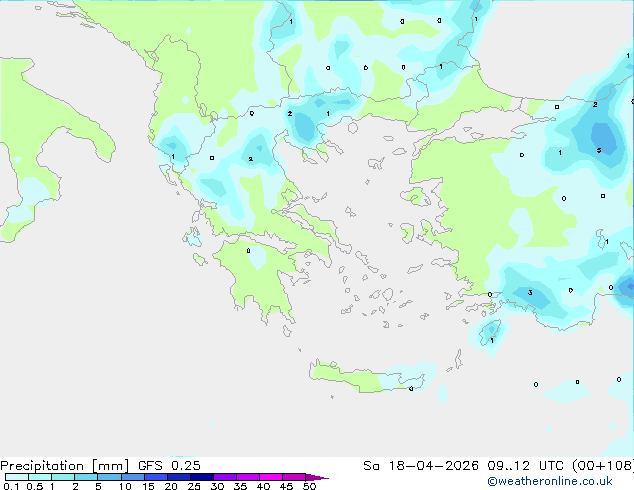Pick the 10–15 mm legend color swatch
Image resolution: width=634 pixels, height=490 pixels.
pos(133,477)
